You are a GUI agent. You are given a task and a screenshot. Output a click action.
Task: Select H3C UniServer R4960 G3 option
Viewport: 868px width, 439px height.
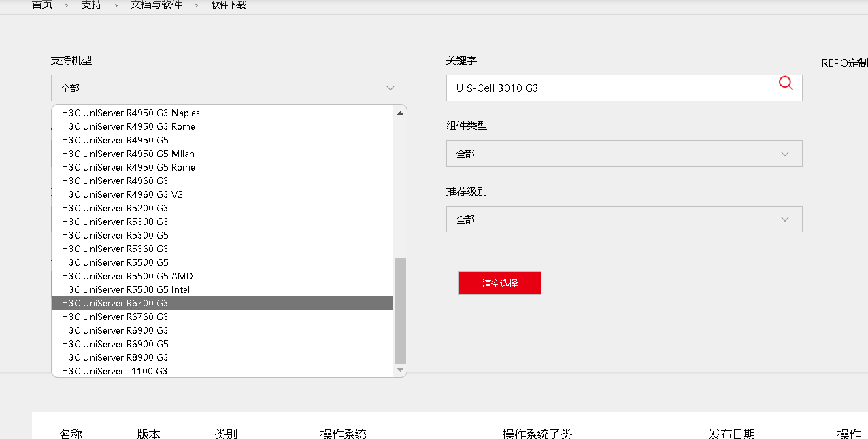222,181
